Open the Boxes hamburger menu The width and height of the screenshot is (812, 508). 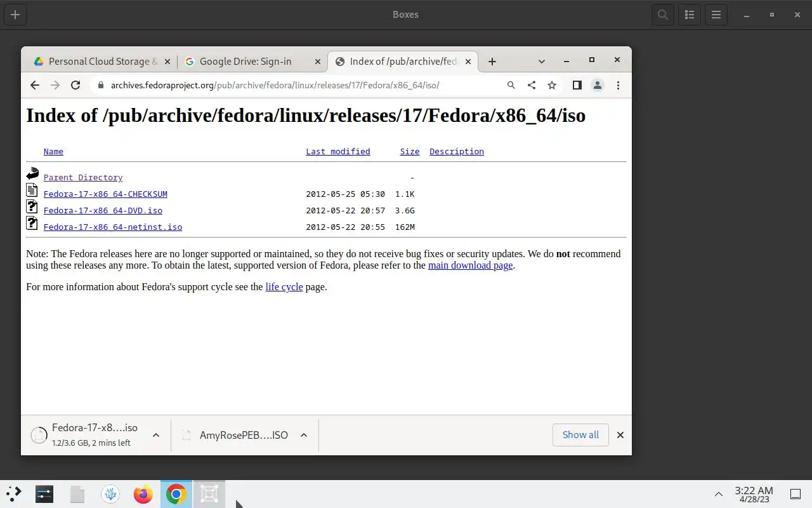tap(716, 15)
